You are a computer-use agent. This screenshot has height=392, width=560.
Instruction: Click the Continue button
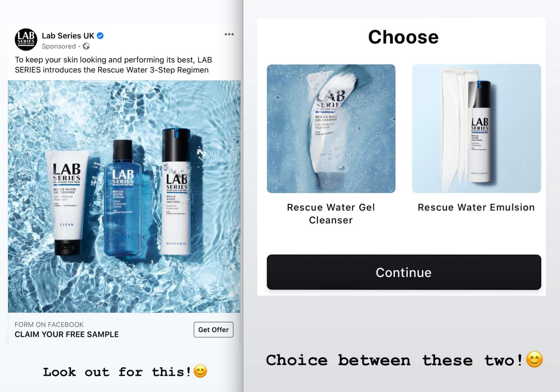[404, 272]
